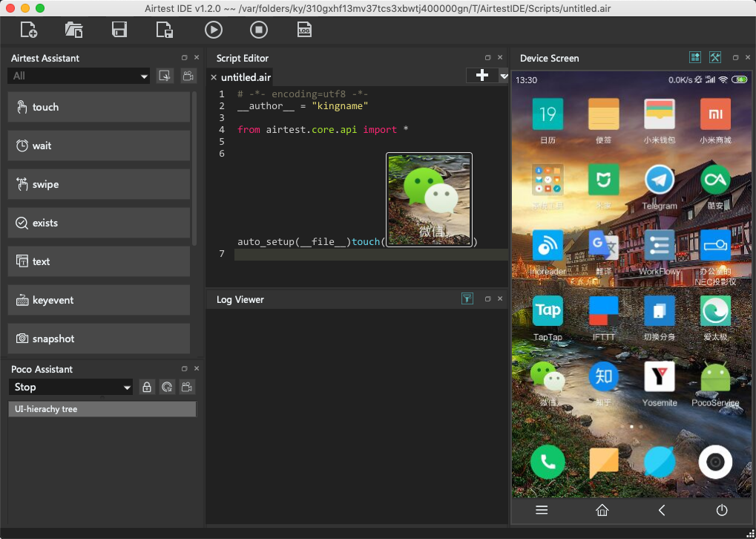756x539 pixels.
Task: Open dropdown arrow beside the plus button
Action: (504, 76)
